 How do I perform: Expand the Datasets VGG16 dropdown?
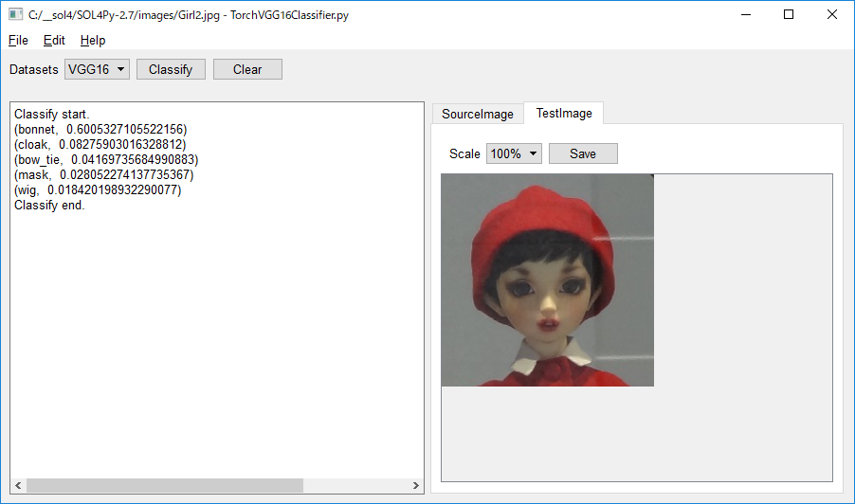97,69
